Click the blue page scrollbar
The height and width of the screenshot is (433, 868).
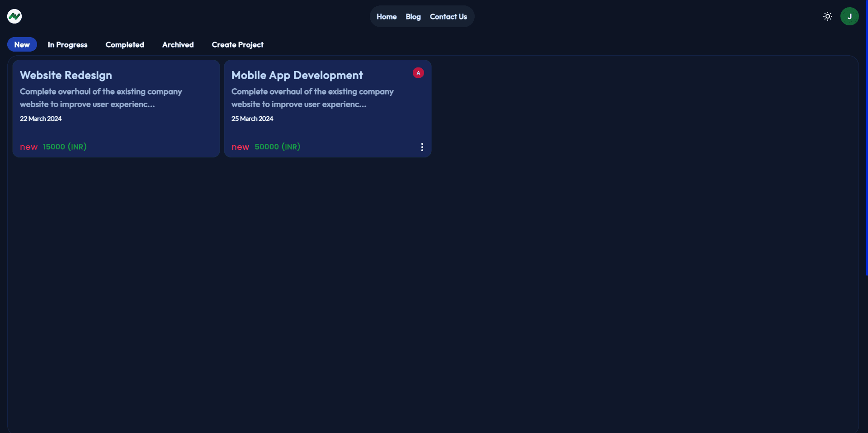(866, 136)
